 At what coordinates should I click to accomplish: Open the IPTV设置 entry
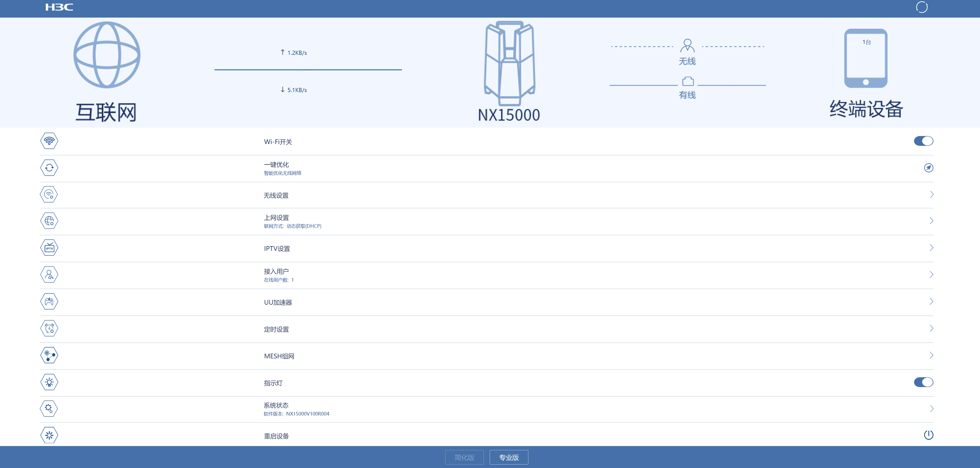click(277, 249)
